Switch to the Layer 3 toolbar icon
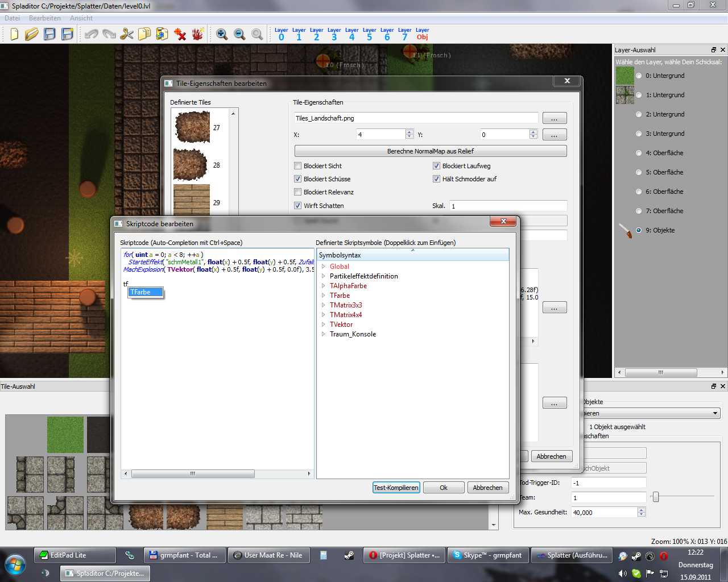The height and width of the screenshot is (582, 728). [334, 34]
